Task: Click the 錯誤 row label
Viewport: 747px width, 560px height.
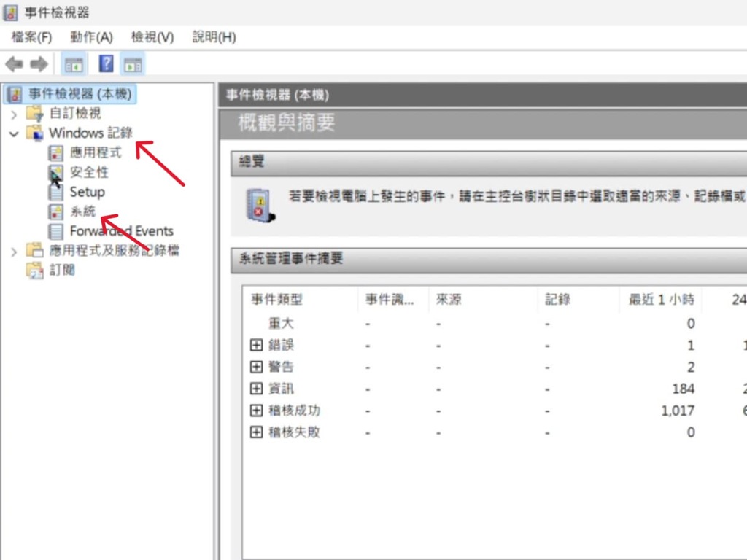Action: tap(281, 345)
